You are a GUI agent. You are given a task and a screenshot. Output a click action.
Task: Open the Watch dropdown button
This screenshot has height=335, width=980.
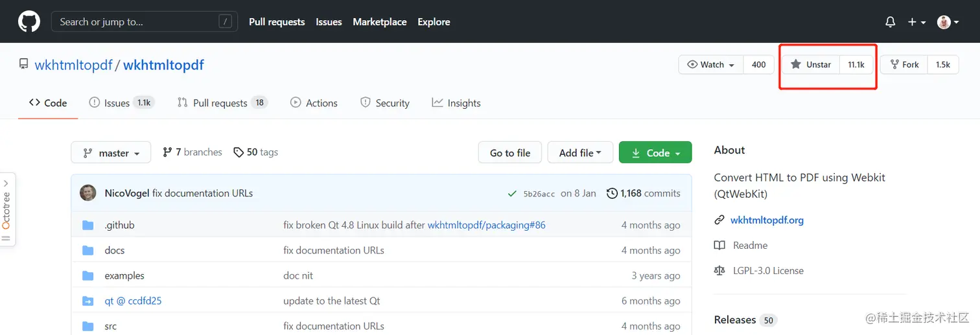pyautogui.click(x=711, y=65)
